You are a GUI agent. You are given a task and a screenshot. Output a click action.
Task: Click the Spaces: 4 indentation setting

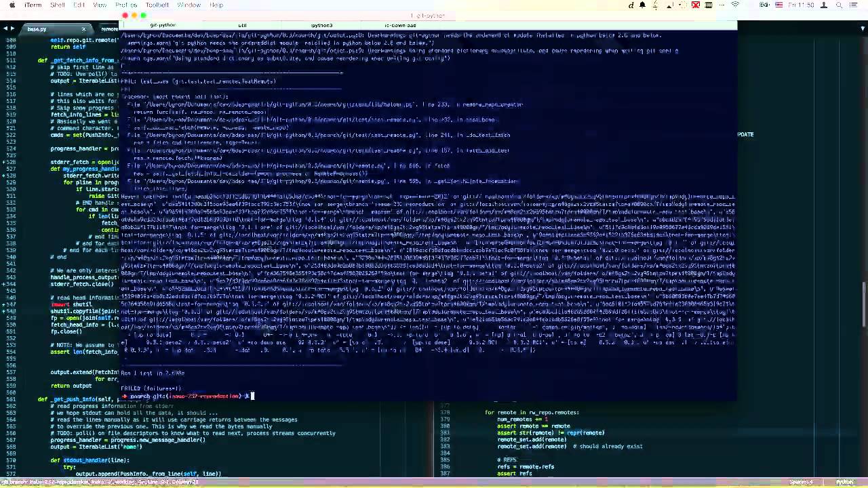(x=801, y=483)
